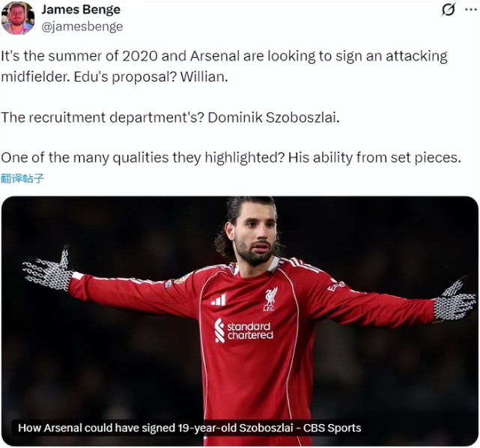
Task: Click the 翻译帖子 translate post link
Action: click(x=22, y=178)
